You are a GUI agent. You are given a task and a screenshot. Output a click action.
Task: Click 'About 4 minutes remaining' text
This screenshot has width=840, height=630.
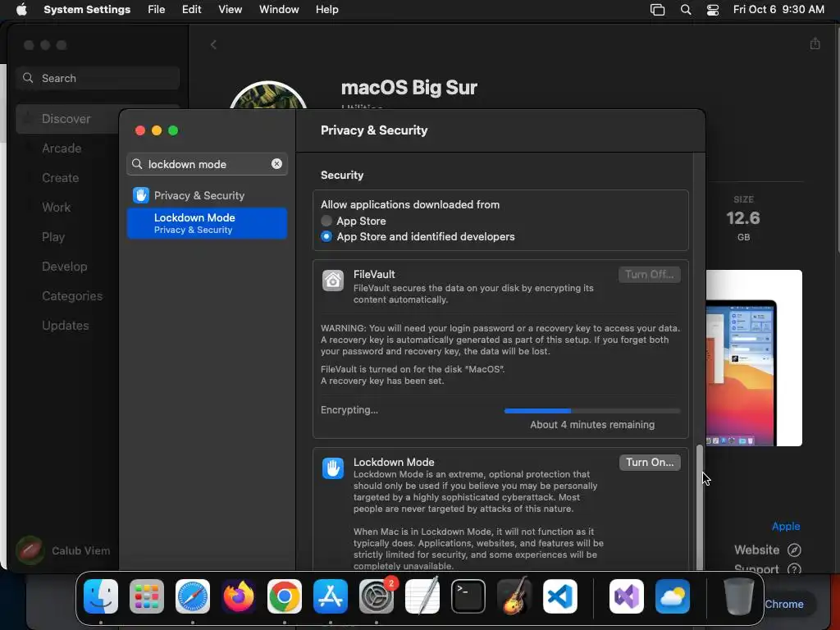pyautogui.click(x=592, y=425)
